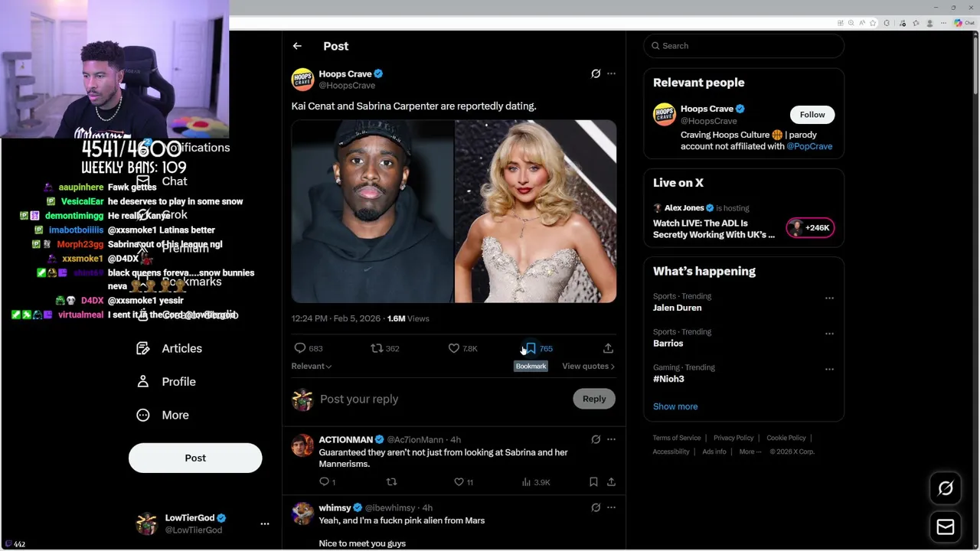Repost the main post (362)
The height and width of the screenshot is (551, 980).
385,348
